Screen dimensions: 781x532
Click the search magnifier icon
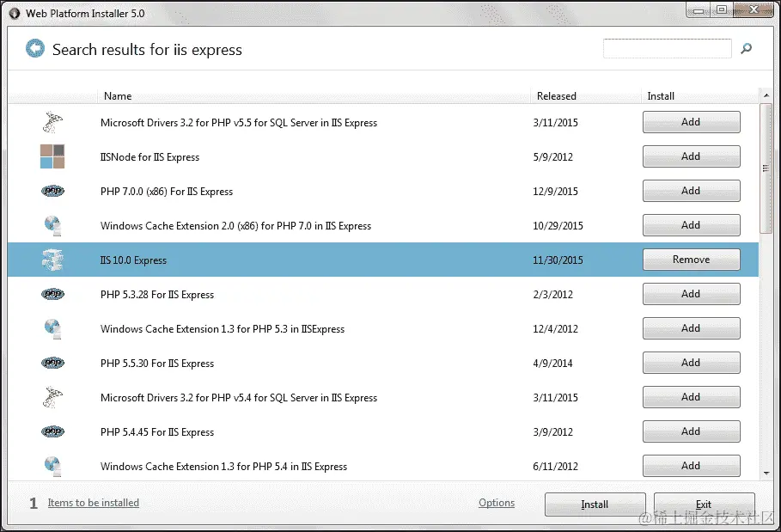tap(746, 48)
